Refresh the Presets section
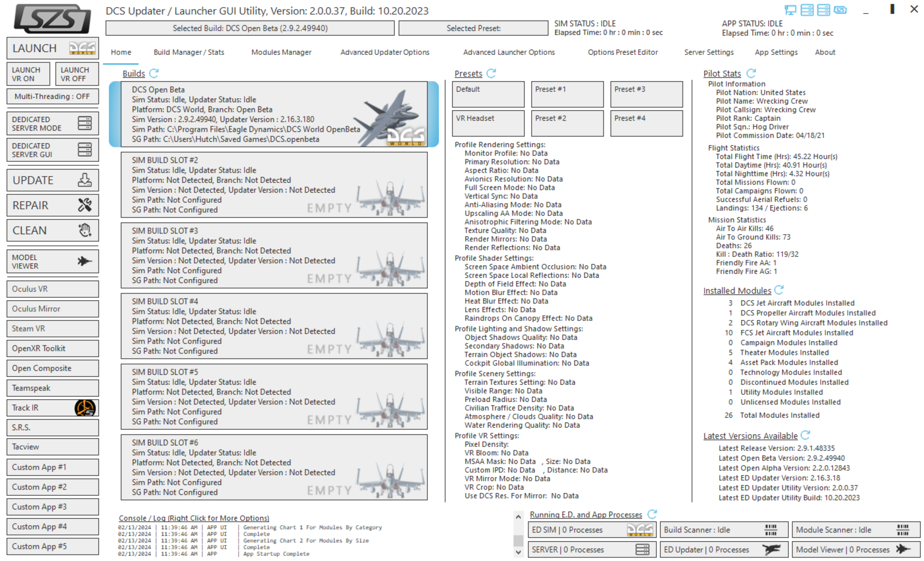The height and width of the screenshot is (561, 924). [x=491, y=73]
